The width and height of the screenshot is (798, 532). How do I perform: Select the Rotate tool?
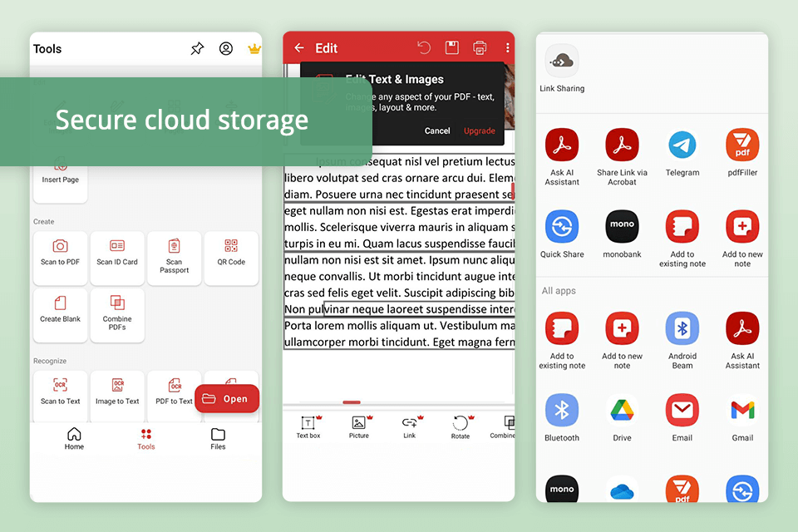(461, 427)
